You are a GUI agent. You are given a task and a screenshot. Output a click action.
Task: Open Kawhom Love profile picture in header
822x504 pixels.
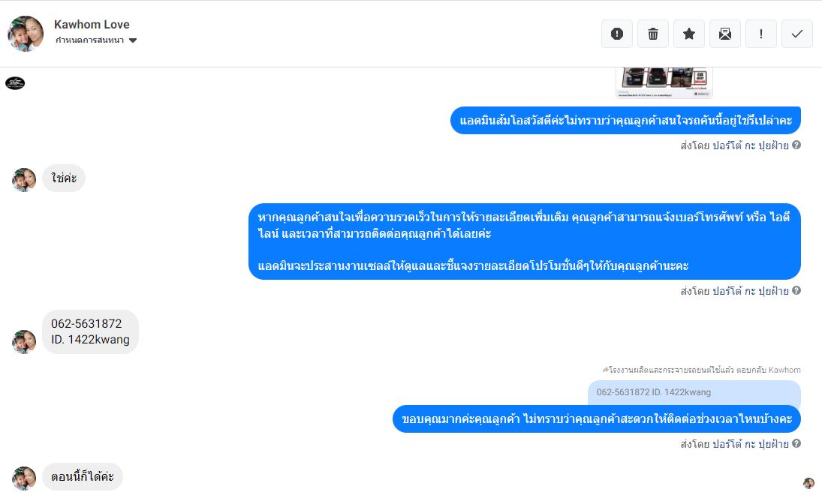[x=26, y=34]
